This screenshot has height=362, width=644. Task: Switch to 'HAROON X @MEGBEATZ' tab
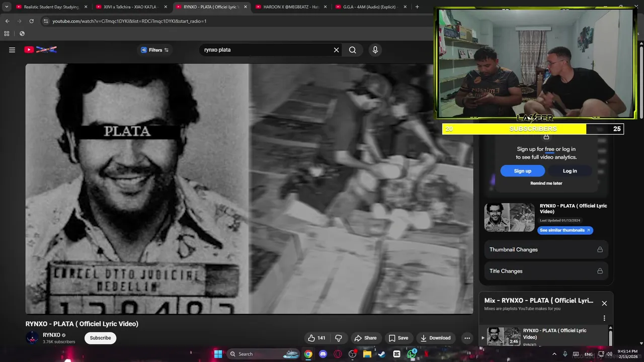(291, 7)
